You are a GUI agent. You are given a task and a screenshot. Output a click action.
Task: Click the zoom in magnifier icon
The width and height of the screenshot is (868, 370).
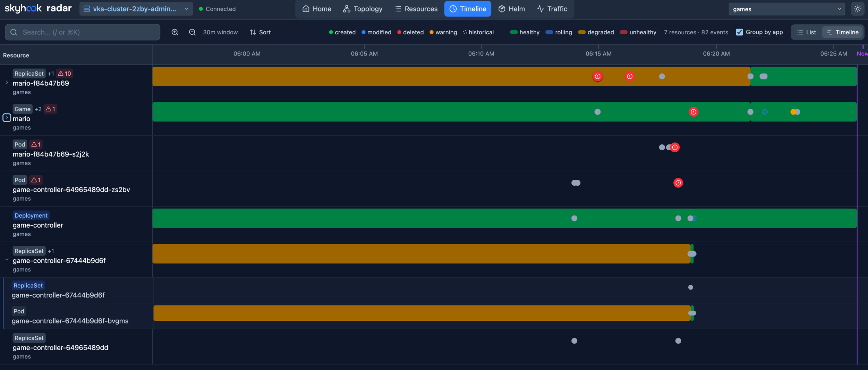point(175,32)
